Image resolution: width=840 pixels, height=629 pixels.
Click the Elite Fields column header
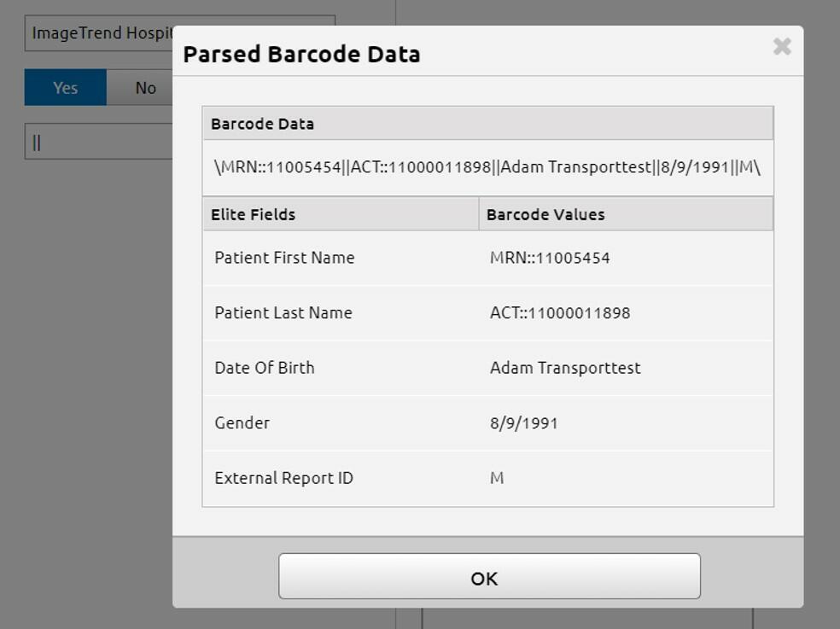tap(254, 214)
